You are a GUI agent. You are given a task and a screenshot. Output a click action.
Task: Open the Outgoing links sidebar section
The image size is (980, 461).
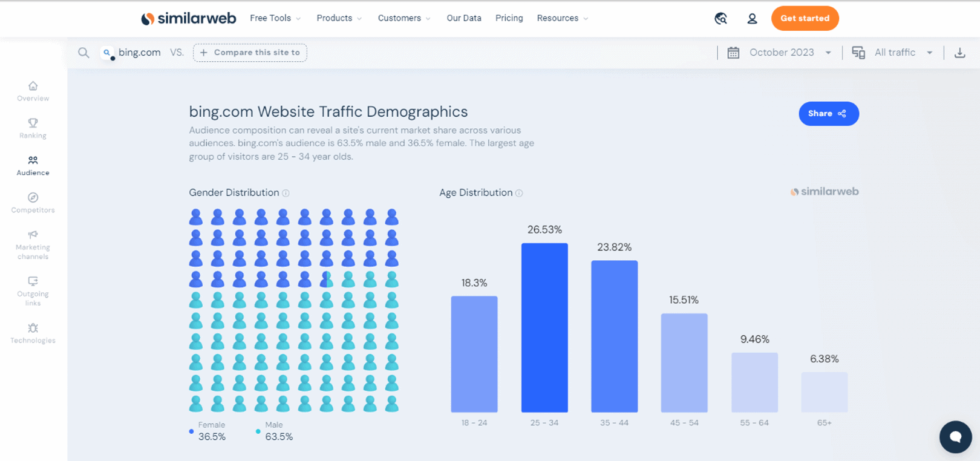click(33, 291)
